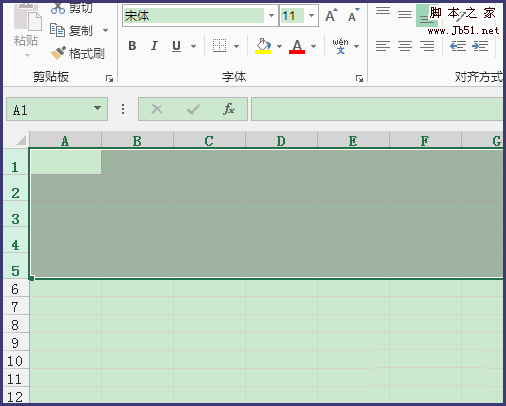The height and width of the screenshot is (406, 506).
Task: Center text horizontally icon
Action: coord(405,46)
